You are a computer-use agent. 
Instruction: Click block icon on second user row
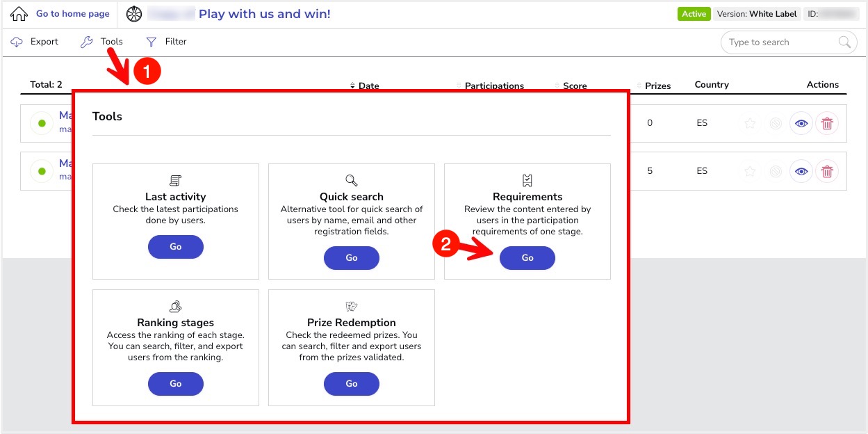[776, 171]
